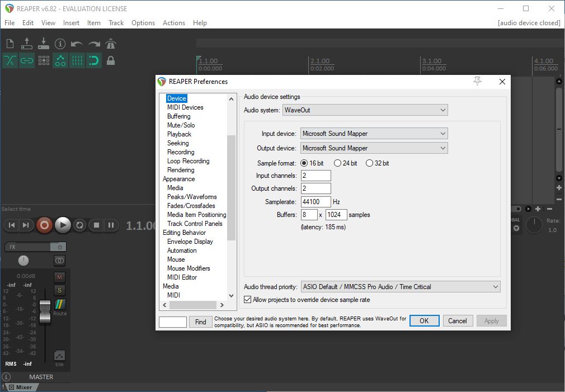This screenshot has height=392, width=565.
Task: Open a project with the upload-arrow toolbar icon
Action: tap(27, 44)
